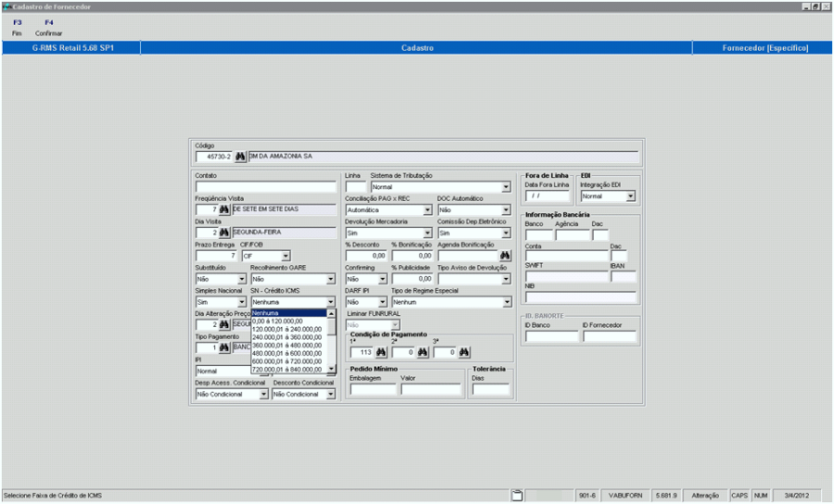Click the % Publicidade field
The image size is (834, 504).
(x=412, y=279)
